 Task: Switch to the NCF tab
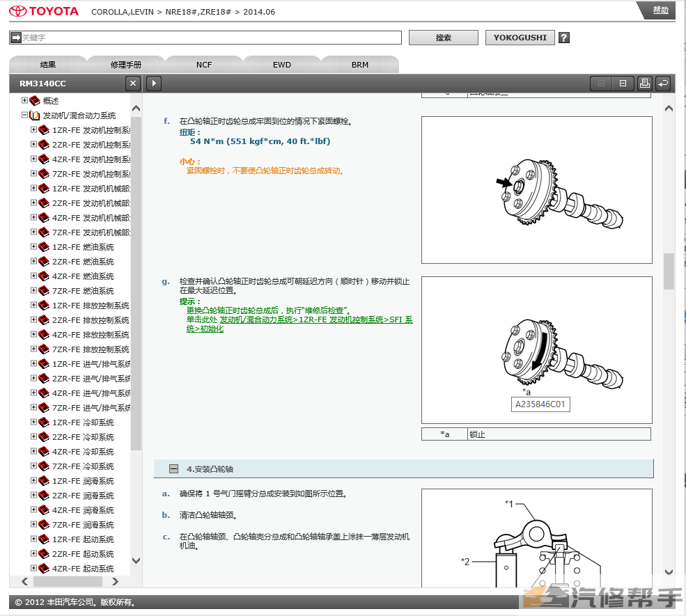point(204,65)
